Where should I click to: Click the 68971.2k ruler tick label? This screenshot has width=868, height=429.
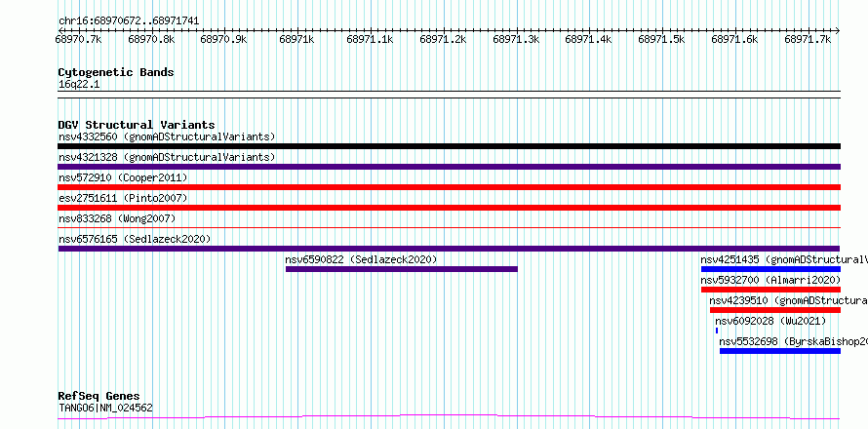[443, 39]
